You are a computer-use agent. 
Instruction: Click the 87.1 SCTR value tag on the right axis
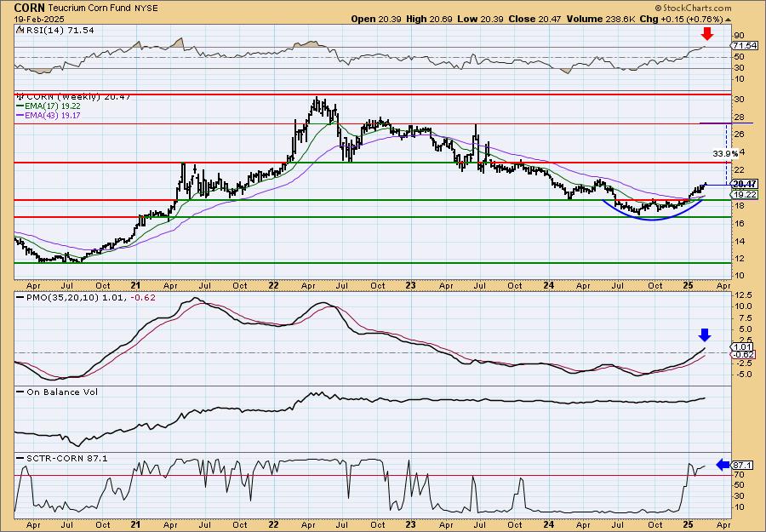click(x=742, y=465)
